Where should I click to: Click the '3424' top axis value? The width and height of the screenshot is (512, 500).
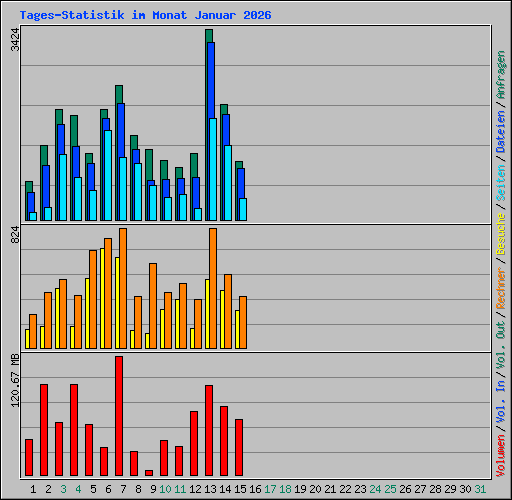coord(15,40)
